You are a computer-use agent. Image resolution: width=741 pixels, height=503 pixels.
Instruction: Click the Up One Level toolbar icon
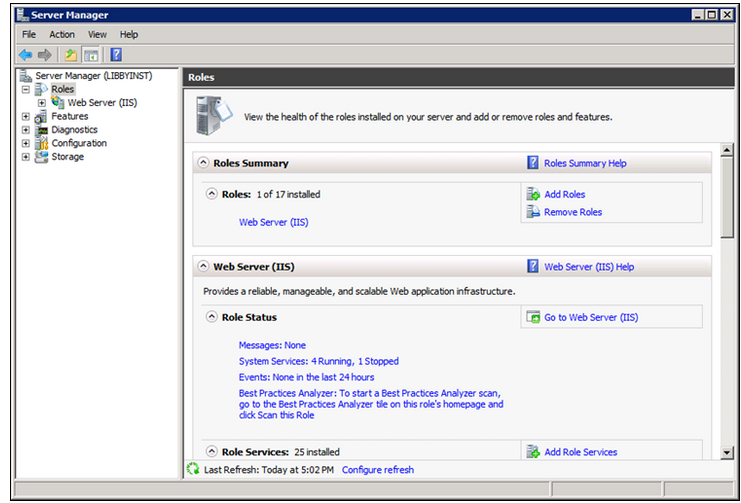(x=70, y=55)
